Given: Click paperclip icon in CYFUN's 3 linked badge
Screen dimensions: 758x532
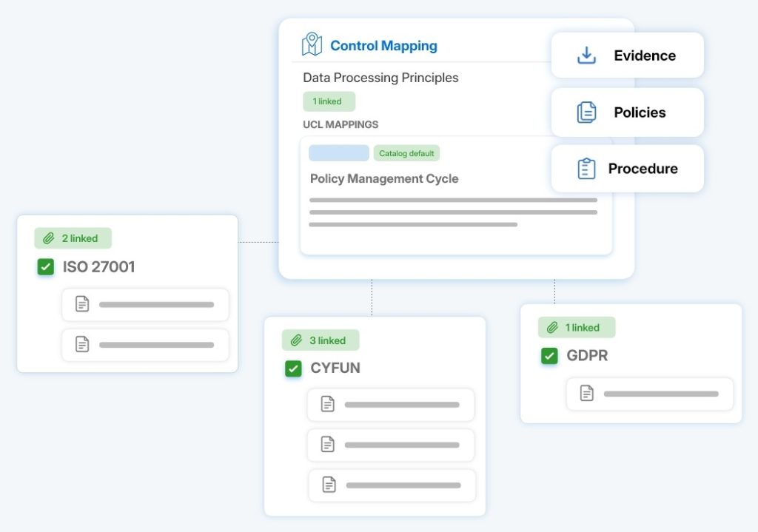Looking at the screenshot, I should click(x=296, y=340).
